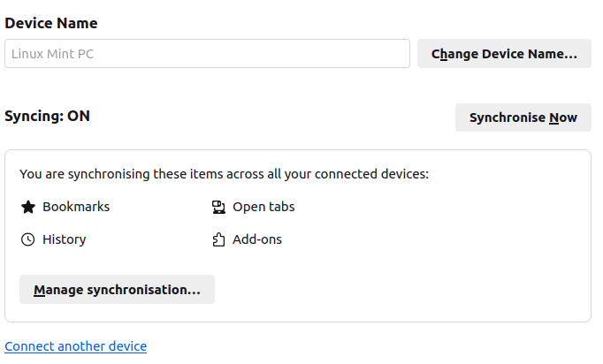Click the Linux Mint PC placeholder text
The height and width of the screenshot is (364, 603).
click(x=53, y=54)
